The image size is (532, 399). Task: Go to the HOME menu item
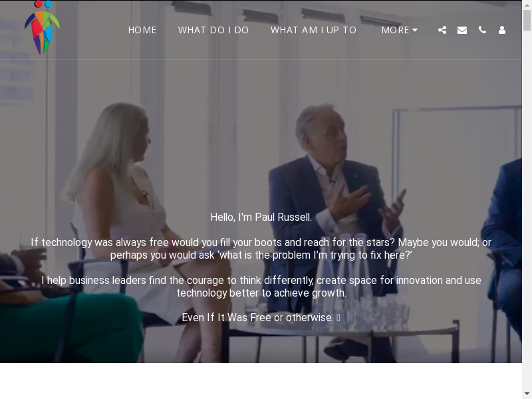142,30
